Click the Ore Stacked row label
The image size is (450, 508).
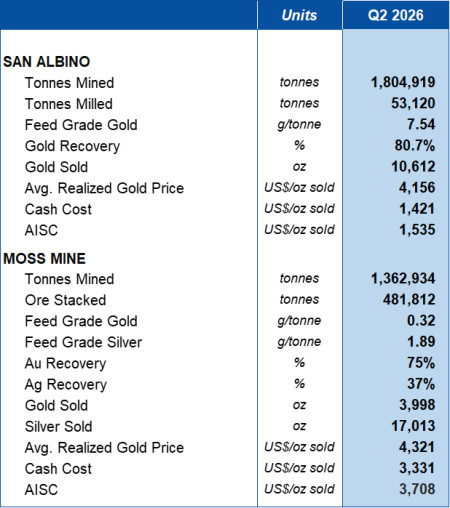pos(66,300)
